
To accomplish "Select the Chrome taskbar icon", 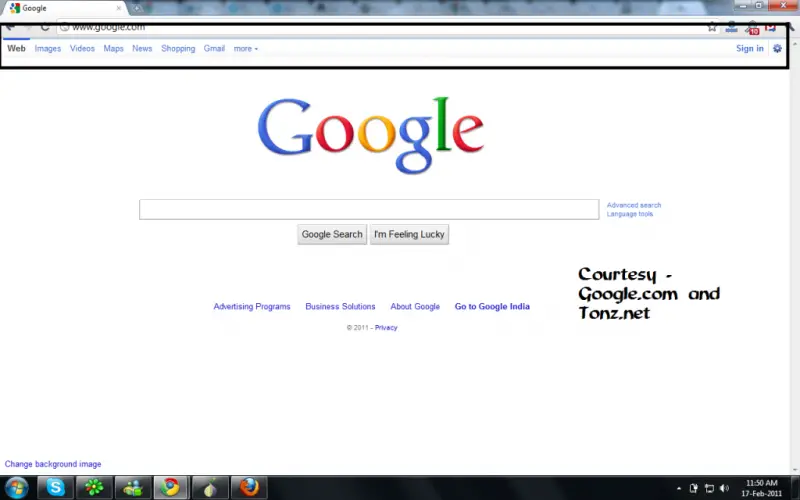I will tap(171, 488).
